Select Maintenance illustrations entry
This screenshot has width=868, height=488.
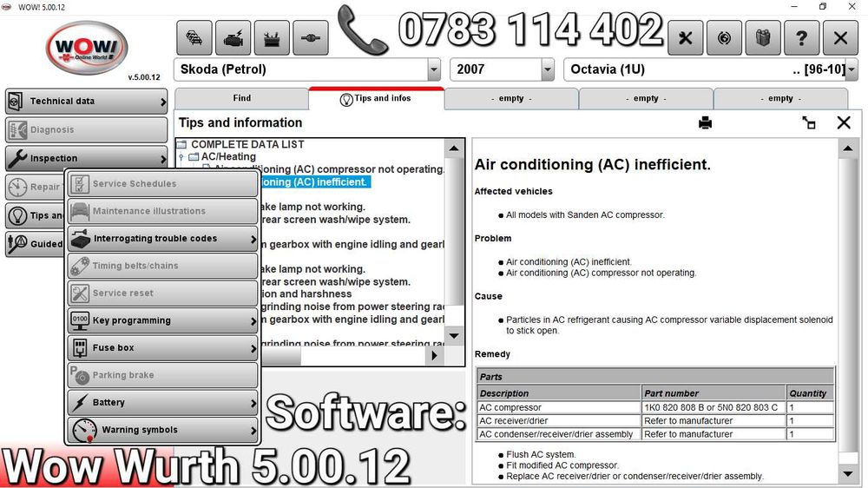pos(163,211)
